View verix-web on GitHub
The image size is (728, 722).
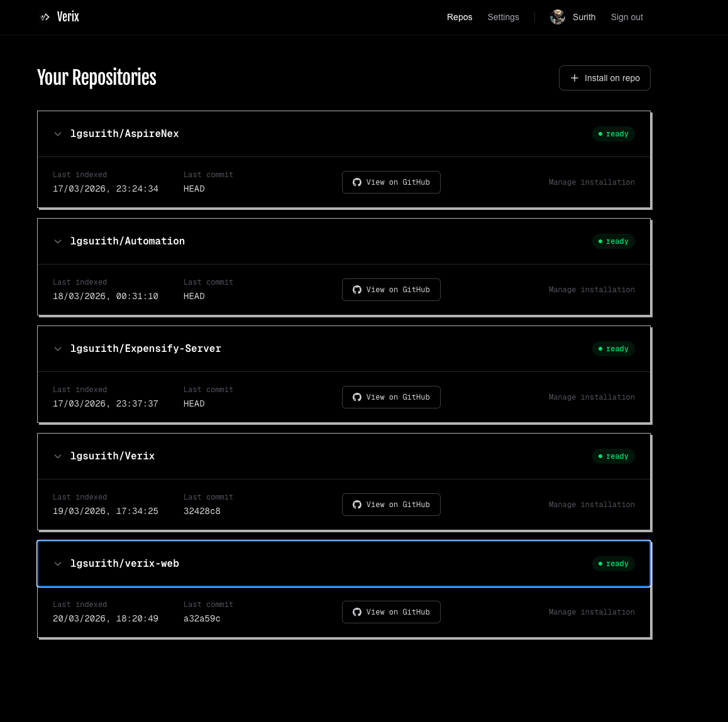pyautogui.click(x=391, y=612)
